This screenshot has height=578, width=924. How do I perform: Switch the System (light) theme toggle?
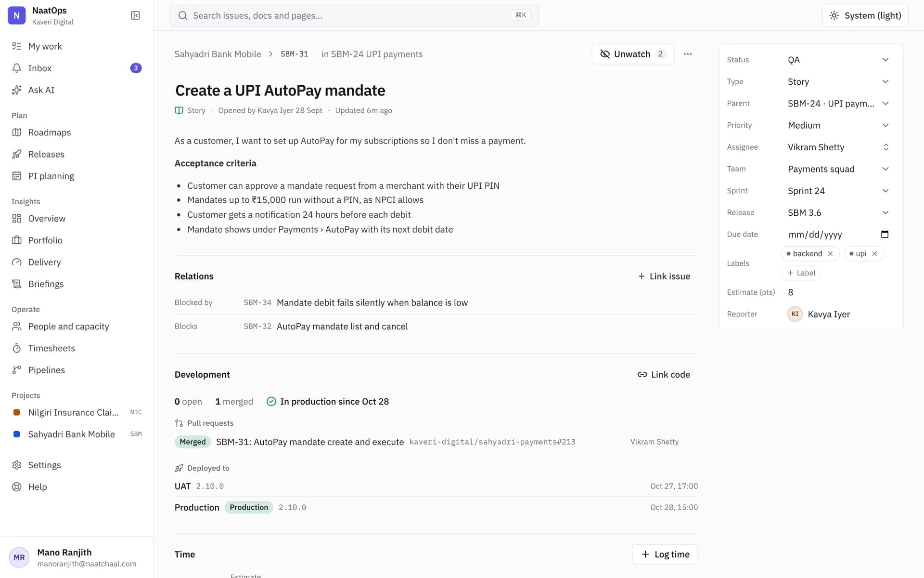point(865,15)
